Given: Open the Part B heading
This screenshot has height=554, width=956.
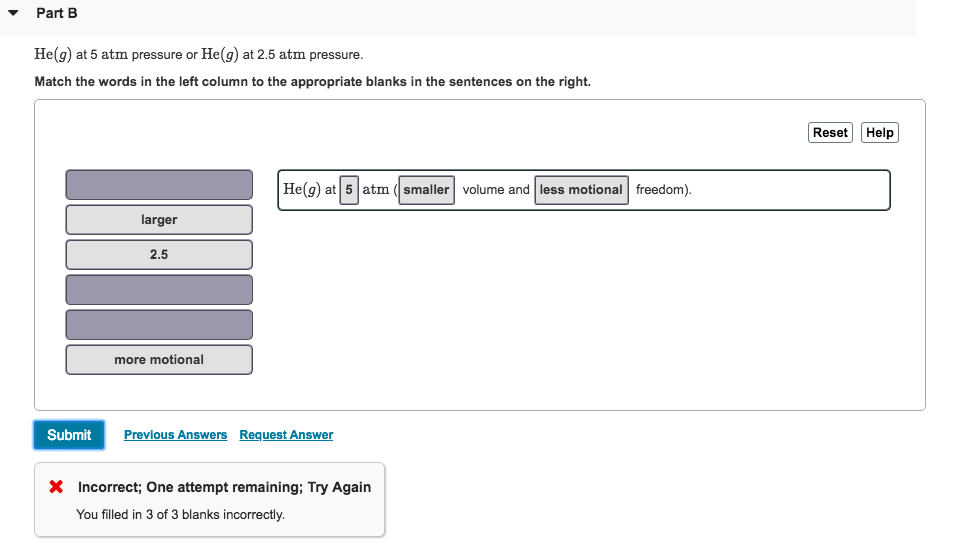Looking at the screenshot, I should tap(57, 13).
